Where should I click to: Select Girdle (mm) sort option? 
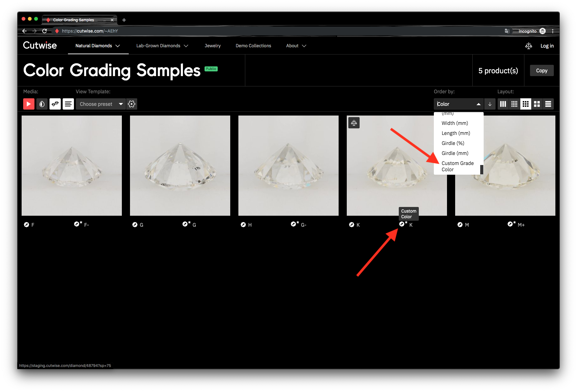click(x=455, y=153)
